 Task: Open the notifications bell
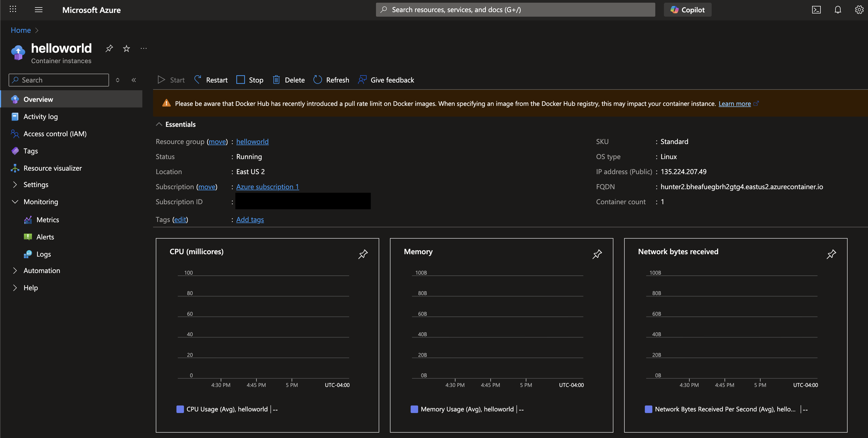click(838, 10)
